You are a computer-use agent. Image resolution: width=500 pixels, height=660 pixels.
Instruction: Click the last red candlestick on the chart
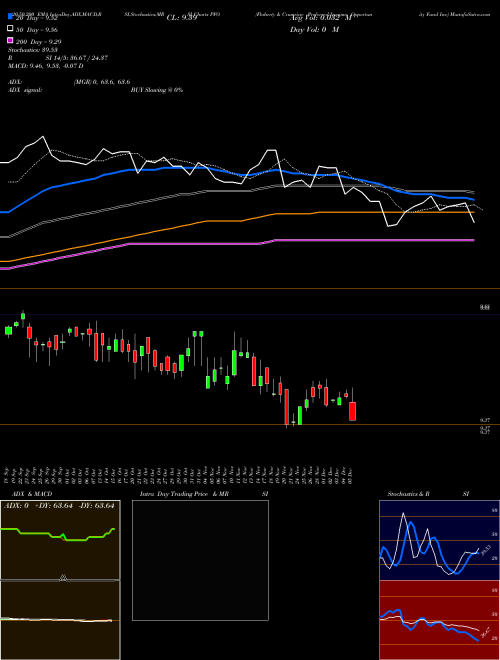click(352, 411)
